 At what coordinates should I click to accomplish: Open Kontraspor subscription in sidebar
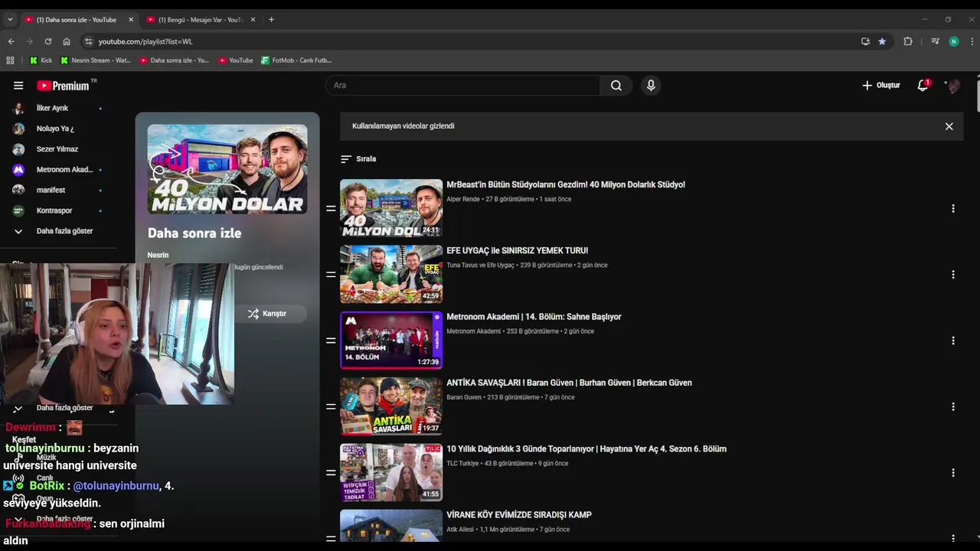pos(54,210)
